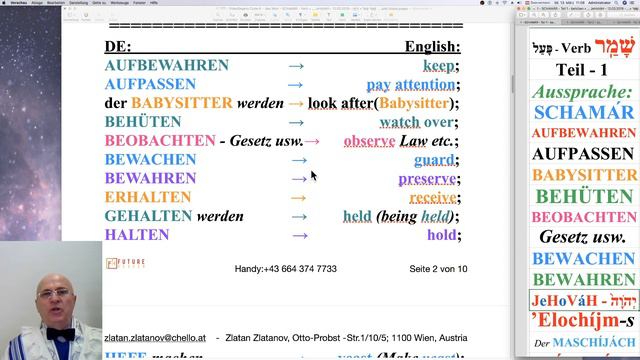Click Der MASCHÍJÁCH text in the Vorschau window
The height and width of the screenshot is (360, 640).
point(585,342)
